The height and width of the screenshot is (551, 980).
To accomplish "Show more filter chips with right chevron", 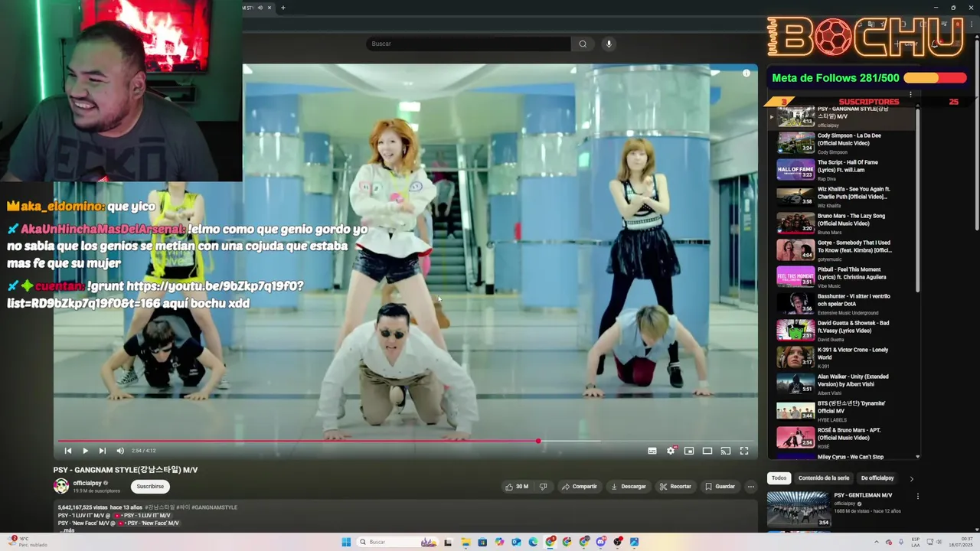I will pyautogui.click(x=911, y=478).
